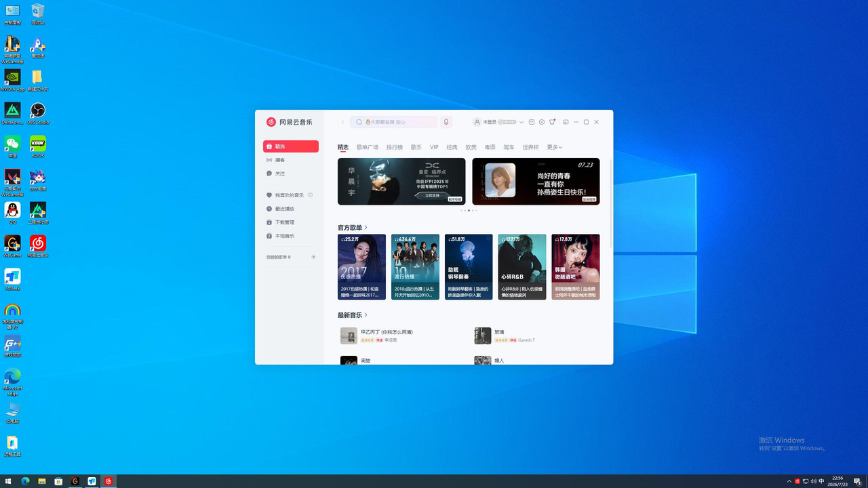Switch to the 驾车 tab
The width and height of the screenshot is (868, 488).
509,147
